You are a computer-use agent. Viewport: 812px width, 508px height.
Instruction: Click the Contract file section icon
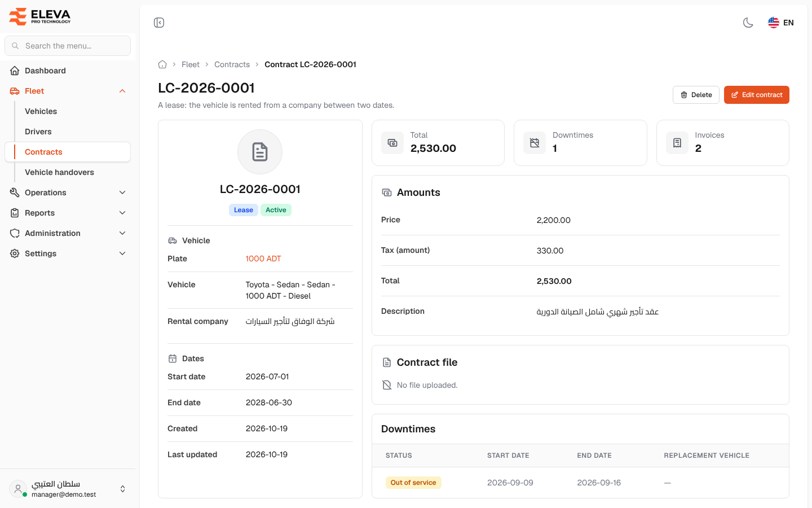coord(387,362)
